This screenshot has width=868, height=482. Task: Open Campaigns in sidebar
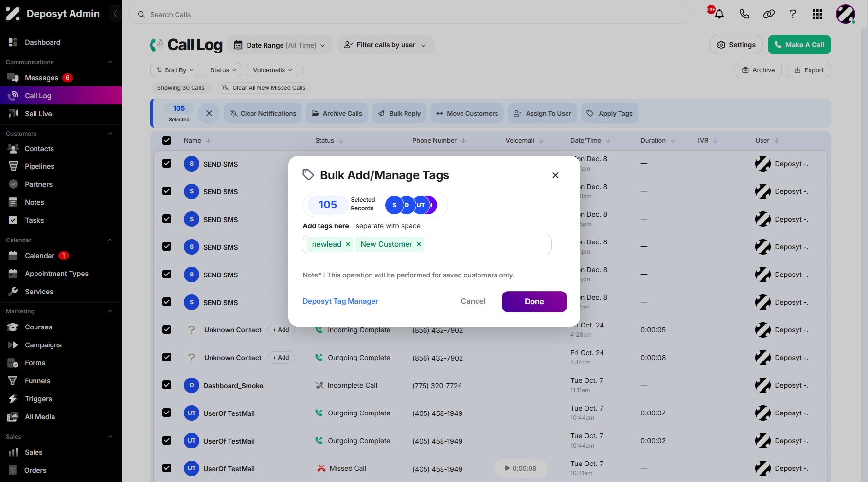pos(43,345)
